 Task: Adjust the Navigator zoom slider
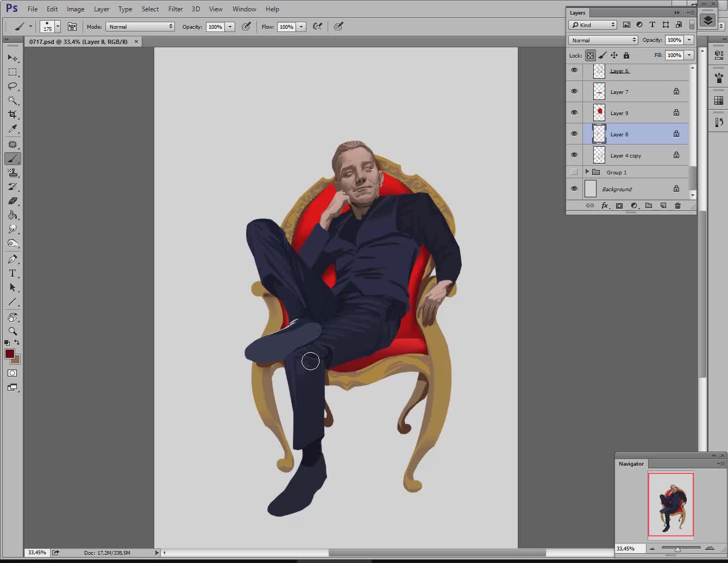tap(678, 549)
